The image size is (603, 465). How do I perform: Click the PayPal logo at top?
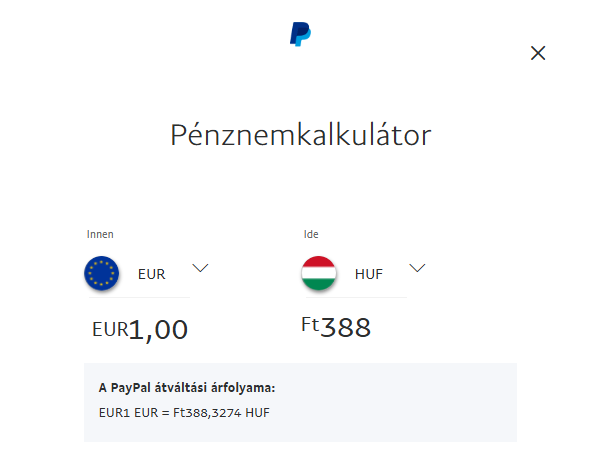coord(300,34)
